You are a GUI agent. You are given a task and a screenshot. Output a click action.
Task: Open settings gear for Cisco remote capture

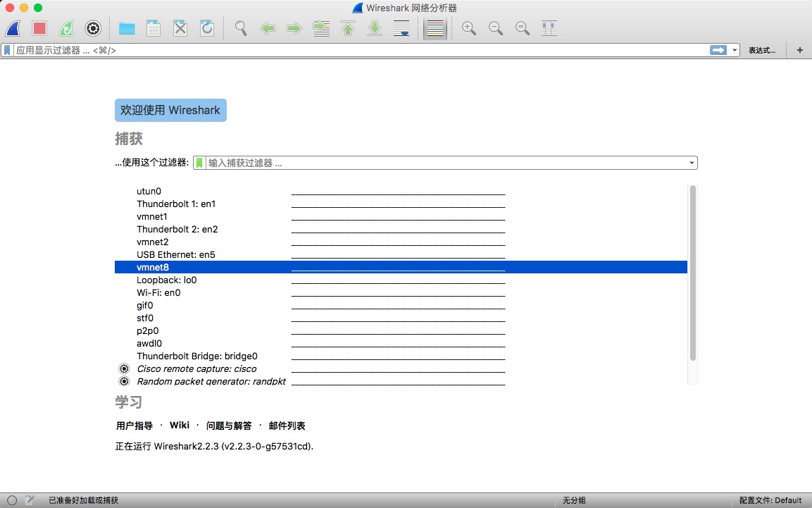point(124,368)
